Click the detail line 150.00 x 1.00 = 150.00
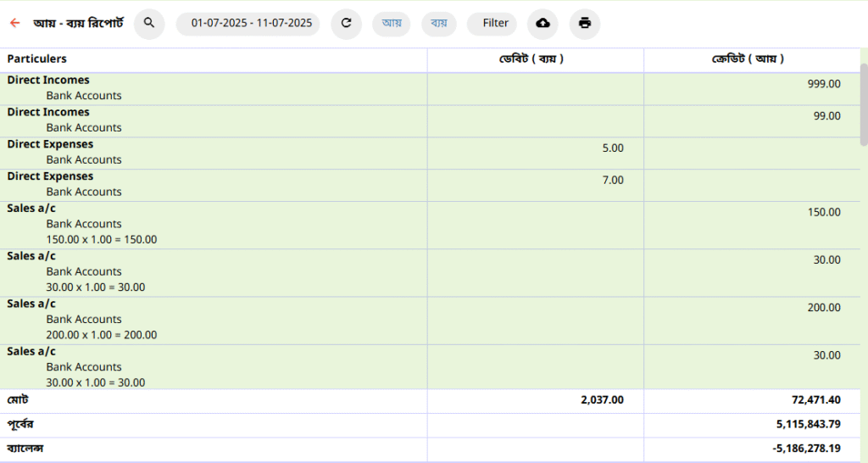Image resolution: width=868 pixels, height=463 pixels. (x=102, y=240)
